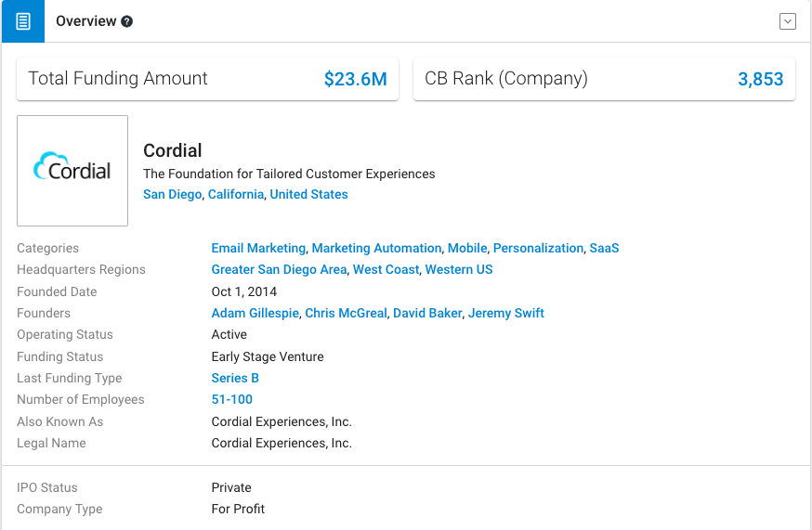The width and height of the screenshot is (812, 530).
Task: Click the Cordial company name heading
Action: click(173, 150)
